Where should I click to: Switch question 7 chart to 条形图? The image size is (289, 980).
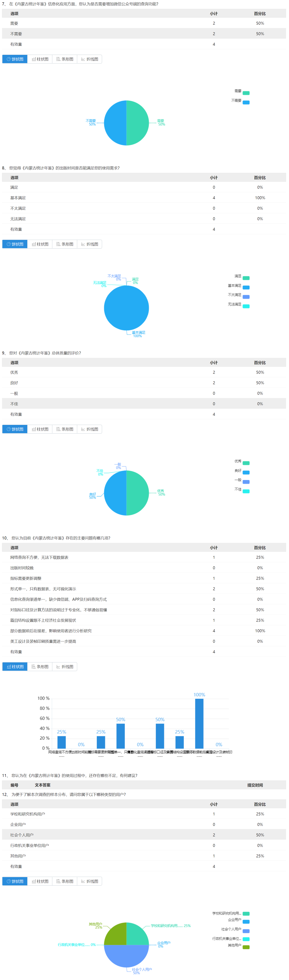click(x=65, y=59)
